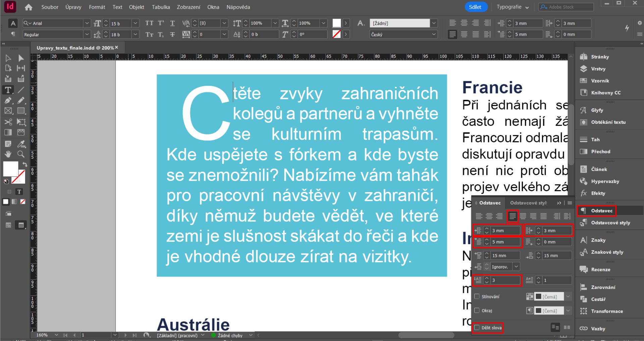The height and width of the screenshot is (341, 644).
Task: Select the Zoom tool magnifier
Action: [x=21, y=154]
